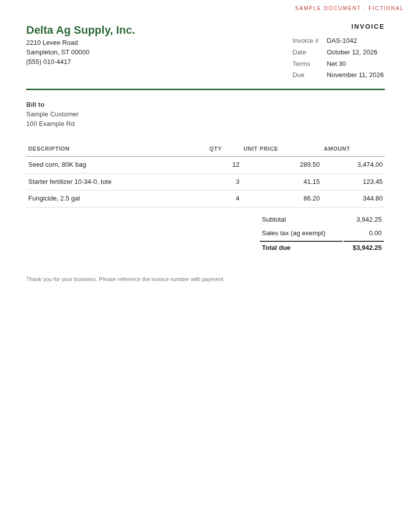Click the Bill to heading
Screen dimensions: 411x532
[x=35, y=104]
